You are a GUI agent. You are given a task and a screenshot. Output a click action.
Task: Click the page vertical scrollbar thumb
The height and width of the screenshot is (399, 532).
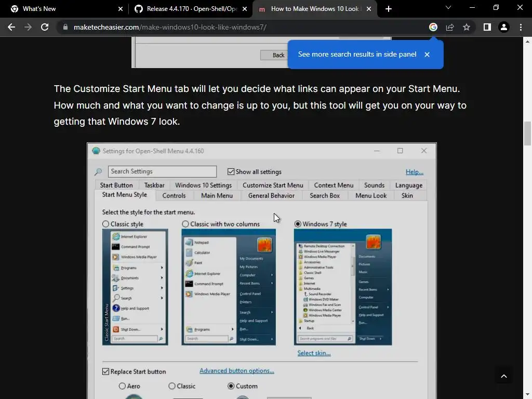point(527,134)
